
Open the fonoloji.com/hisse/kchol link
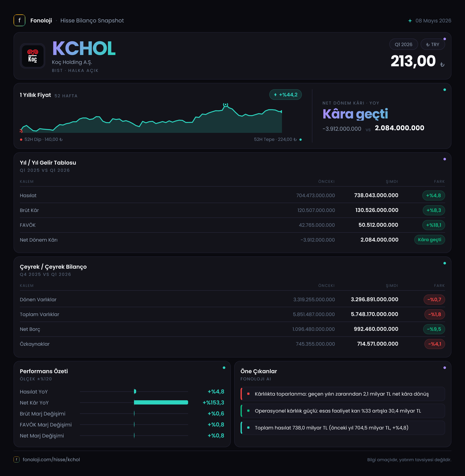pyautogui.click(x=51, y=460)
